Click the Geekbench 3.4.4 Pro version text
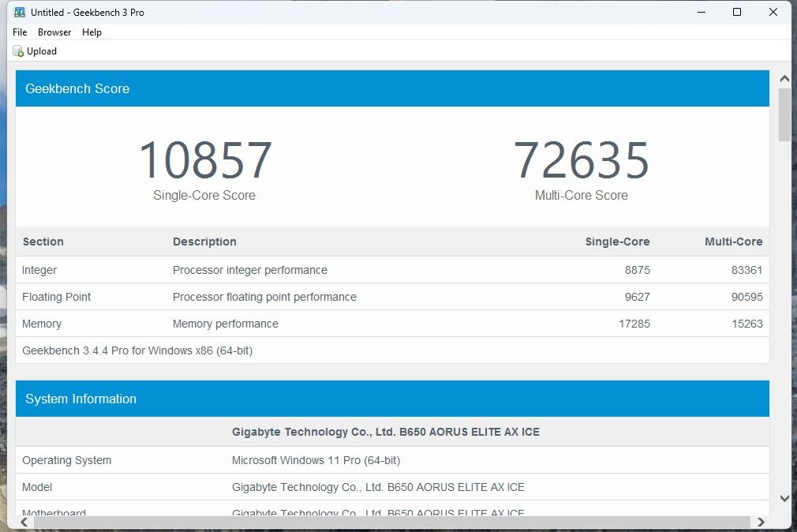Screen dimensions: 797x532 [x=137, y=350]
